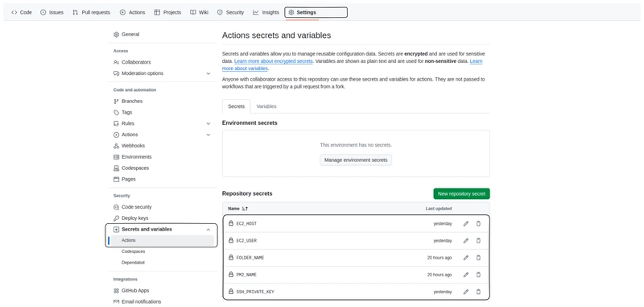644x307 pixels.
Task: Open the Insights tab
Action: (266, 12)
